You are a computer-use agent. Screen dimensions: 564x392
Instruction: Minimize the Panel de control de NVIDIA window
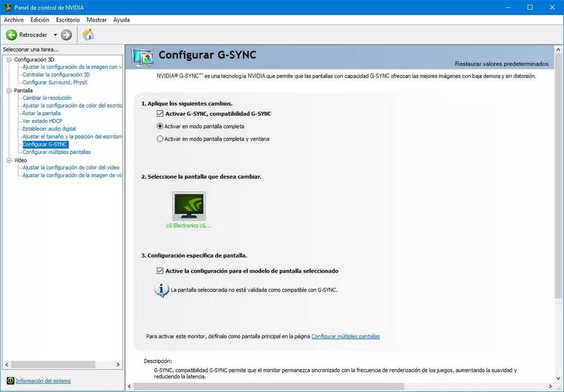coord(508,7)
